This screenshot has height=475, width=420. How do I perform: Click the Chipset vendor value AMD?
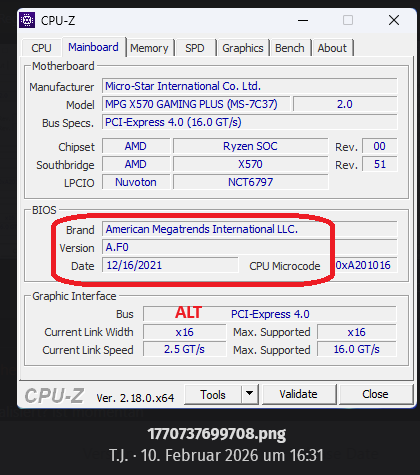136,146
